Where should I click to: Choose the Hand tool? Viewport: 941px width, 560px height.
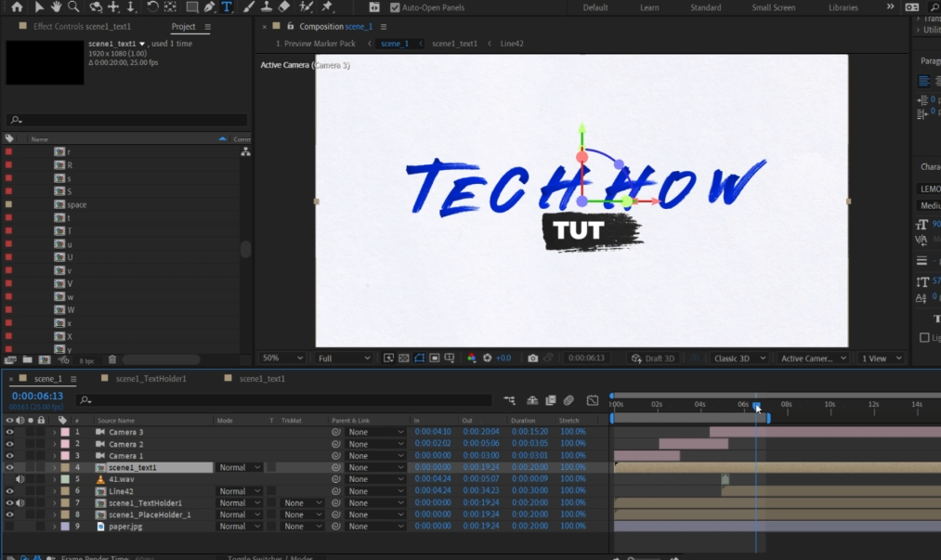tap(56, 7)
